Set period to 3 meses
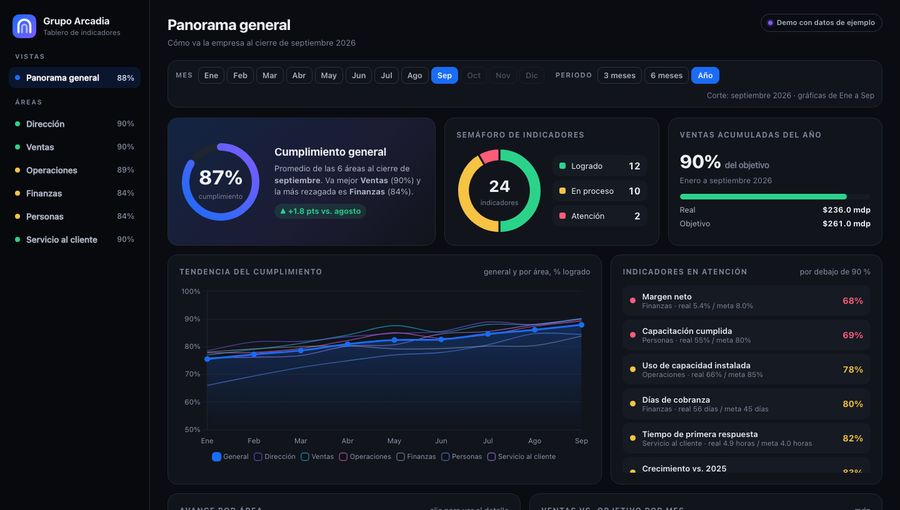Image resolution: width=900 pixels, height=510 pixels. click(x=620, y=75)
